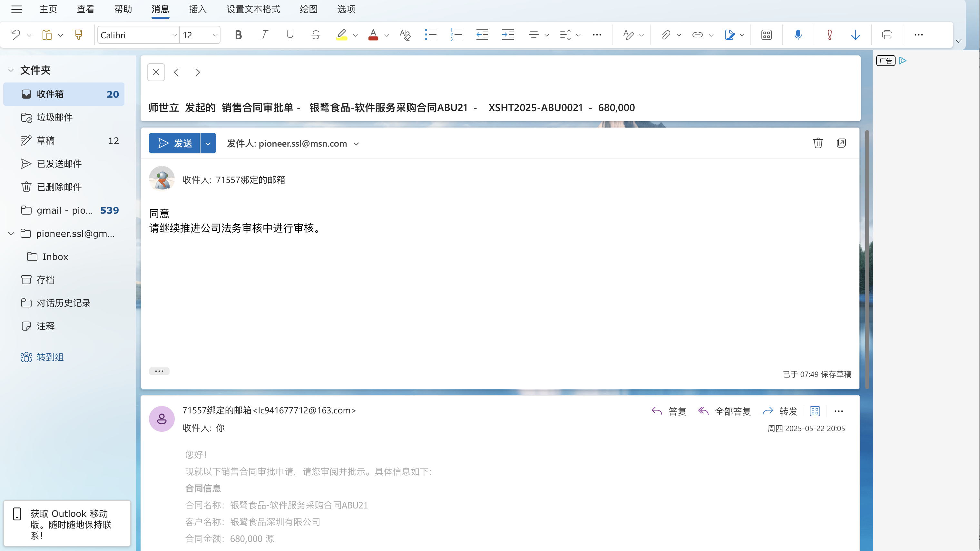Select the format painter icon

pos(78,35)
